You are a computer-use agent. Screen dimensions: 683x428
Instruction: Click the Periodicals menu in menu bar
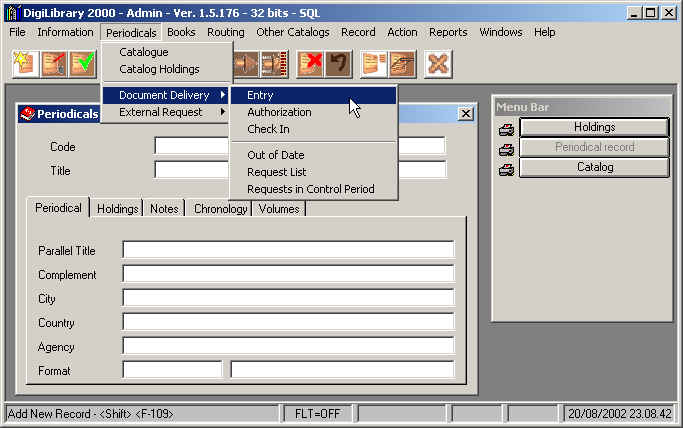point(131,33)
